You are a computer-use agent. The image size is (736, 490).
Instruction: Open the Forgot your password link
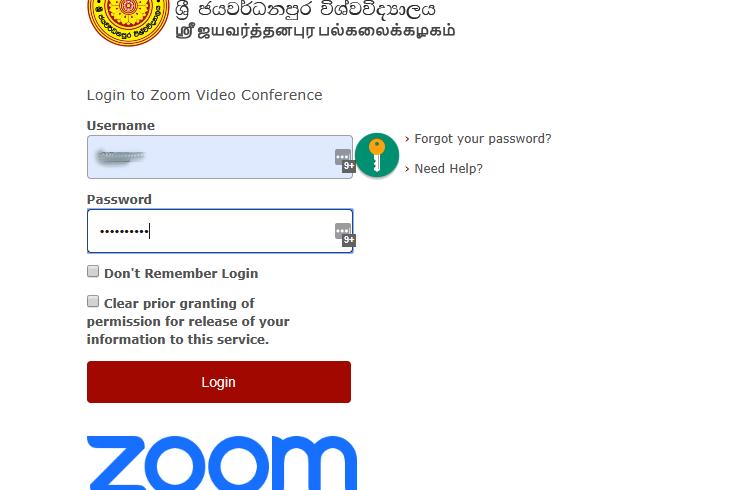pos(483,139)
